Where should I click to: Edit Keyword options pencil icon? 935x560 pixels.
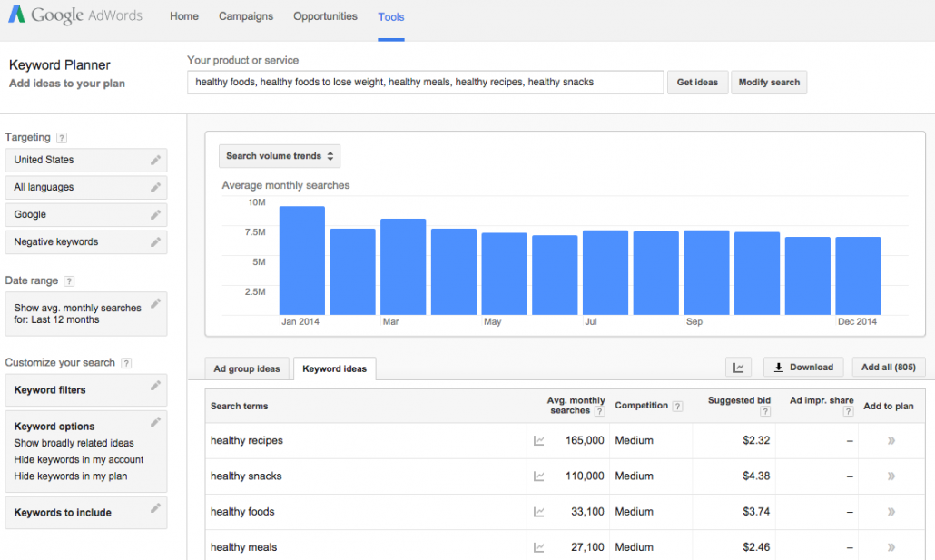[x=155, y=422]
